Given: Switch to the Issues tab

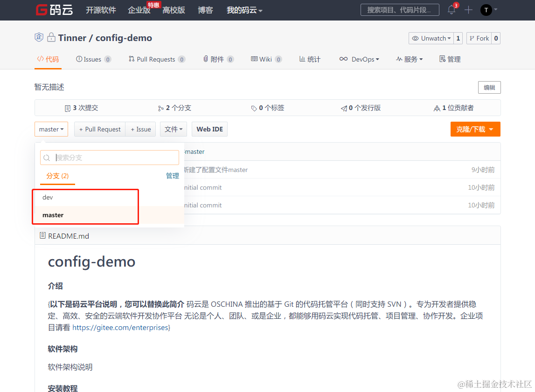Looking at the screenshot, I should click(93, 59).
